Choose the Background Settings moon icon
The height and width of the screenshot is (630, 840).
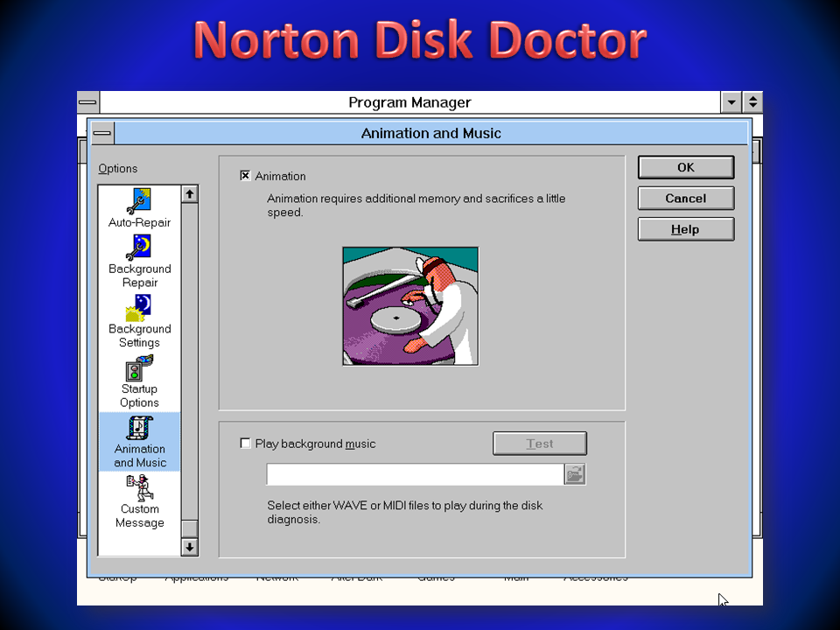139,307
